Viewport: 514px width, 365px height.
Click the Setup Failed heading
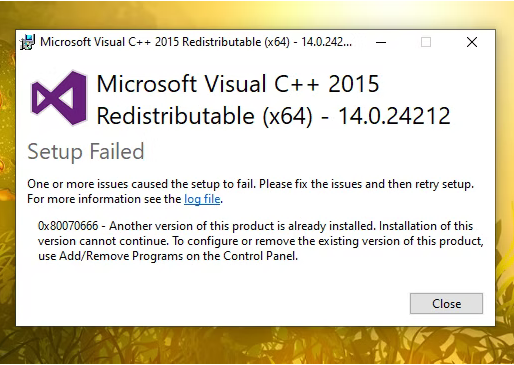(x=86, y=152)
